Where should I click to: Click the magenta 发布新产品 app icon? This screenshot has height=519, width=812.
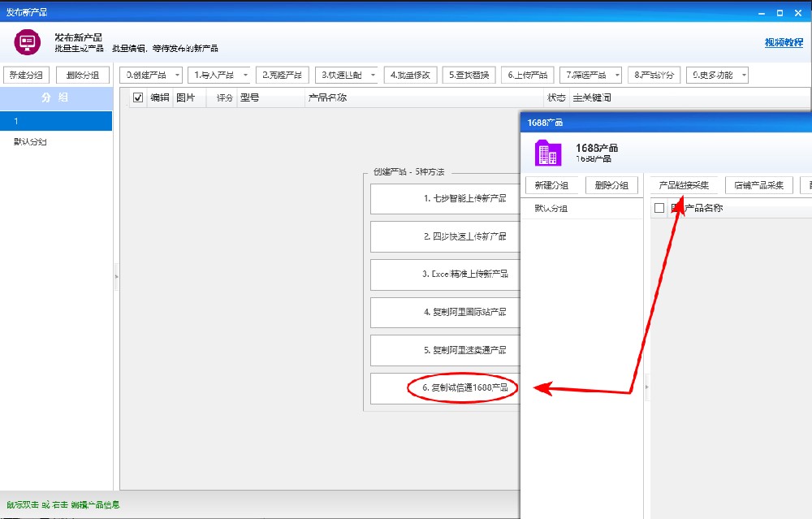[x=28, y=42]
